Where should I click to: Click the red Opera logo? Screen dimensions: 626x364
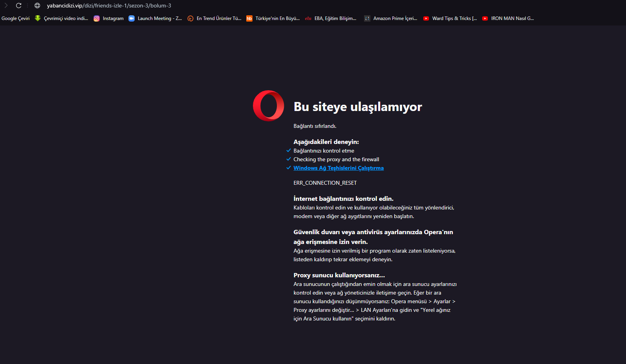[269, 106]
